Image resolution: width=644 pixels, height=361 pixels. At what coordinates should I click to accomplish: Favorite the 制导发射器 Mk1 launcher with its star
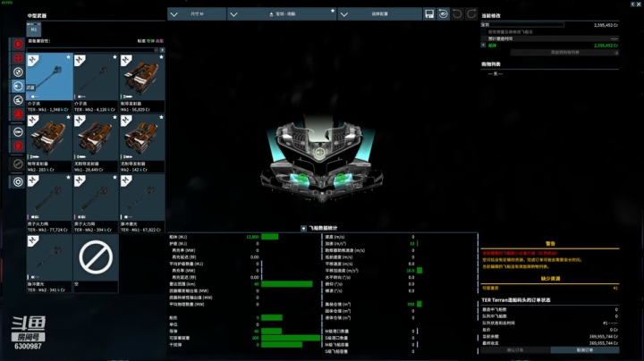pos(161,57)
